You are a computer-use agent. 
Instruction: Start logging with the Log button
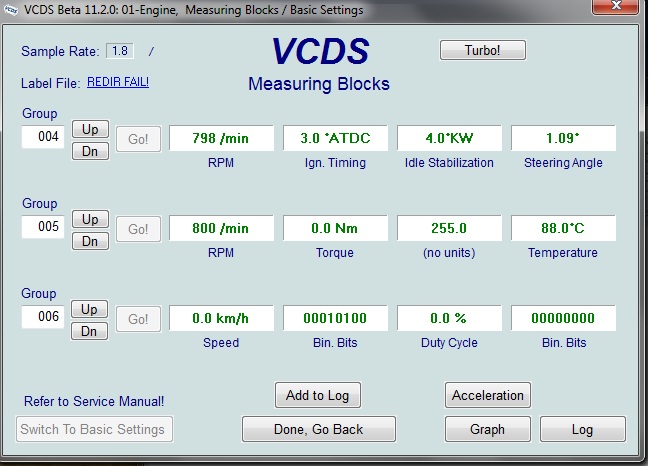pos(583,429)
